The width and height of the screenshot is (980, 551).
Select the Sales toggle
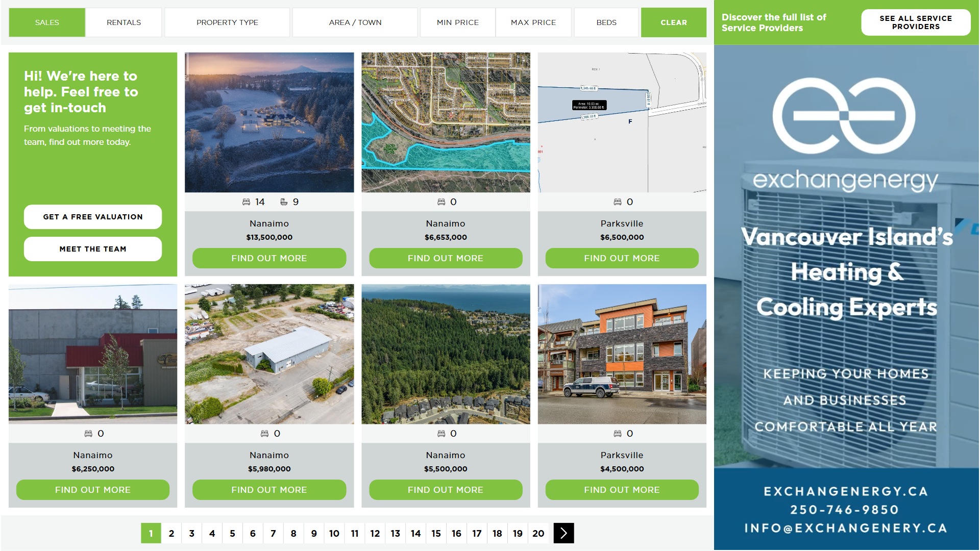point(47,22)
